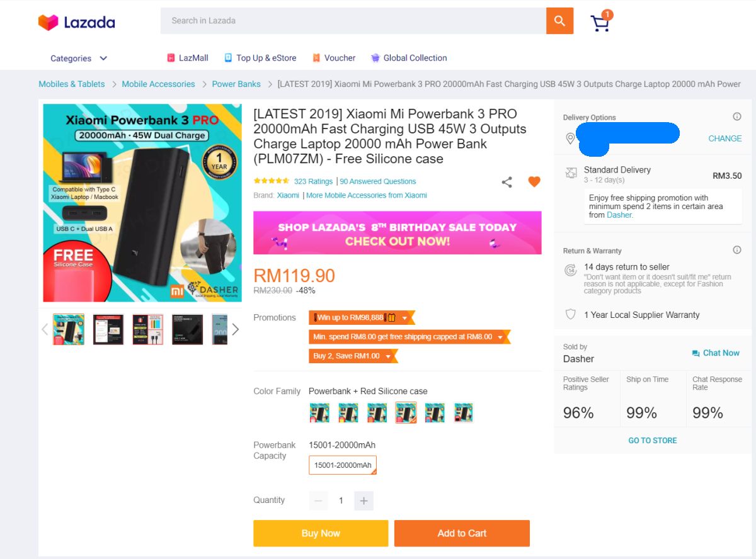Show next product thumbnails arrow
The height and width of the screenshot is (559, 756).
pyautogui.click(x=235, y=329)
